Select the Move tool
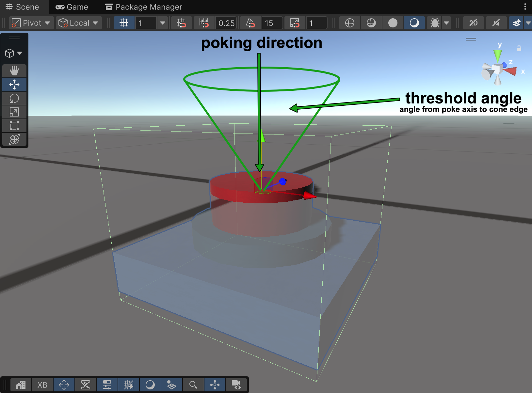Image resolution: width=532 pixels, height=393 pixels. (14, 85)
